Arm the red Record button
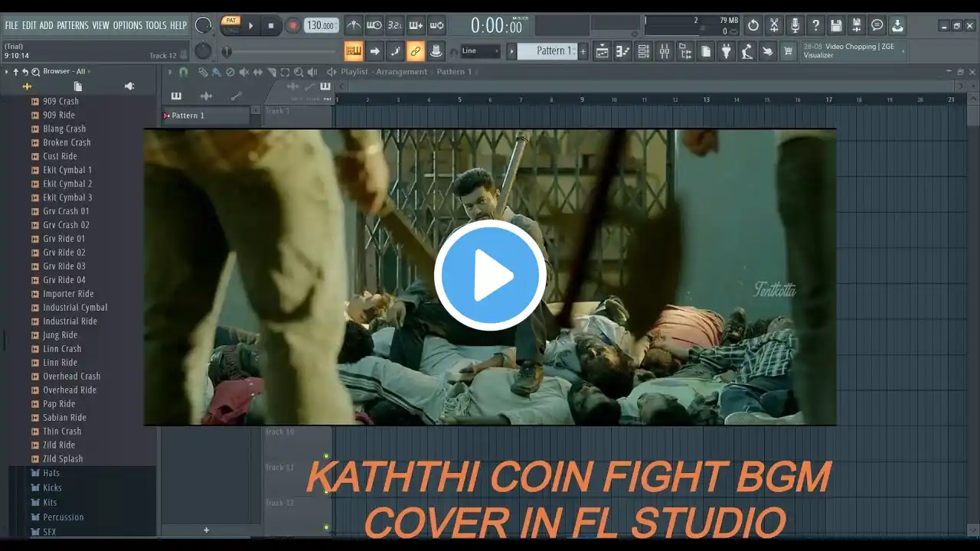Image resolution: width=980 pixels, height=551 pixels. tap(292, 25)
